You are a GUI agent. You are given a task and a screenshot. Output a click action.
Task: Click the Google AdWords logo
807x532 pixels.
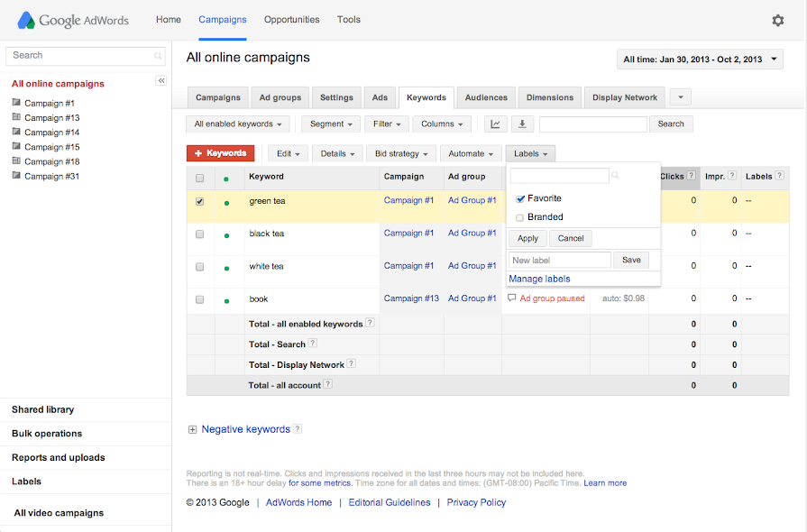pyautogui.click(x=72, y=20)
